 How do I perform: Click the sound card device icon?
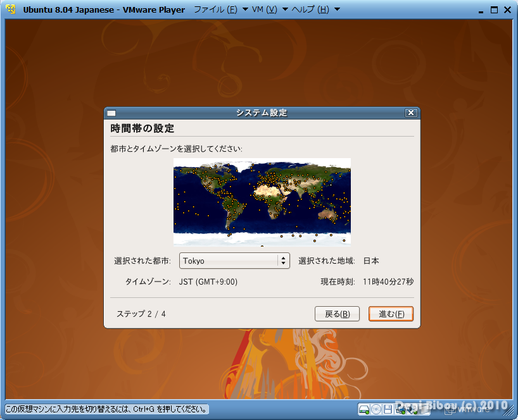pyautogui.click(x=412, y=409)
